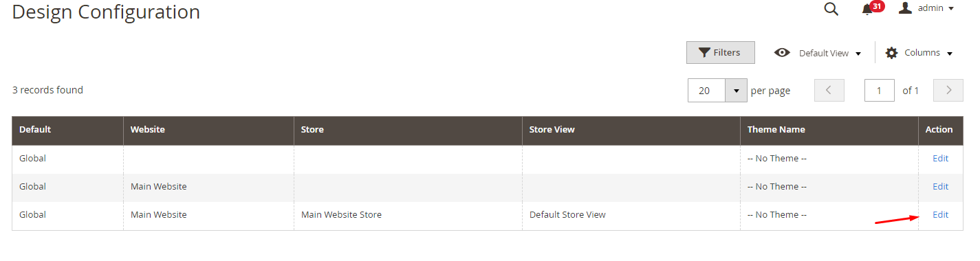Edit the Default Store View row
Viewport: 980px width, 261px height.
tap(940, 215)
